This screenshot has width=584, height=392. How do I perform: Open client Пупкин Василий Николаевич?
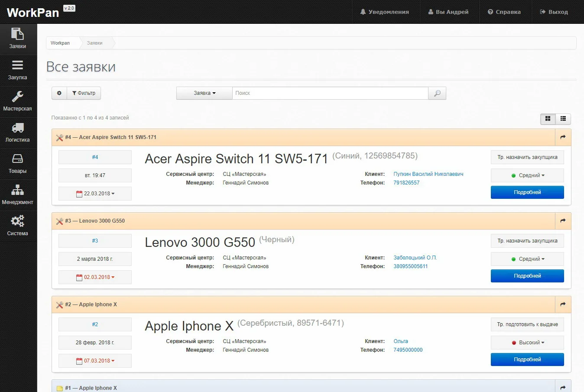(428, 174)
